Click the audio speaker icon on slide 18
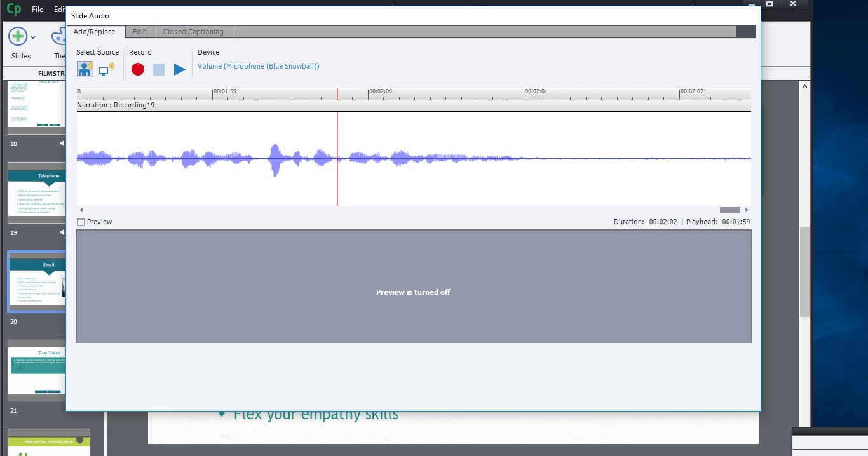The width and height of the screenshot is (868, 456). (x=63, y=144)
